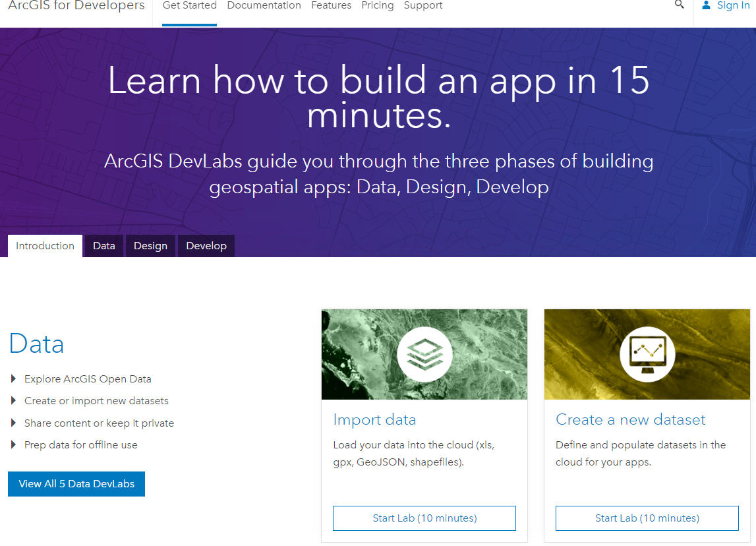Select the Introduction tab
Screen dimensions: 756x546
(45, 246)
